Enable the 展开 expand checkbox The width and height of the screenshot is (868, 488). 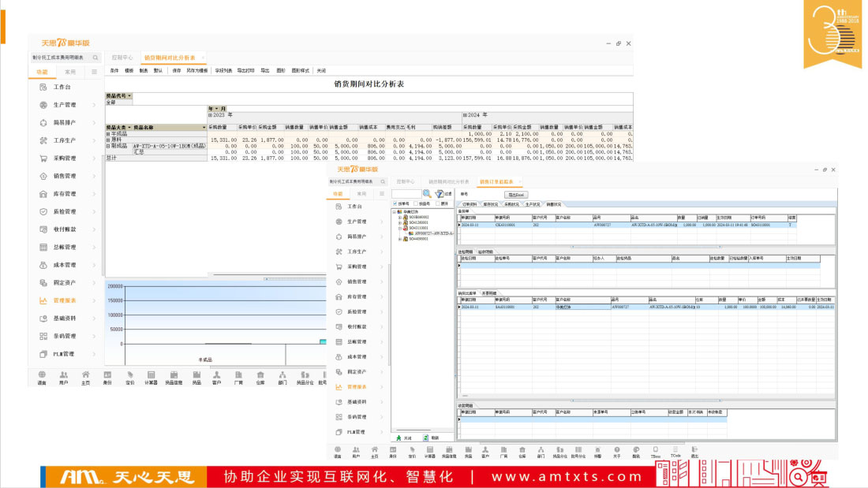[438, 203]
